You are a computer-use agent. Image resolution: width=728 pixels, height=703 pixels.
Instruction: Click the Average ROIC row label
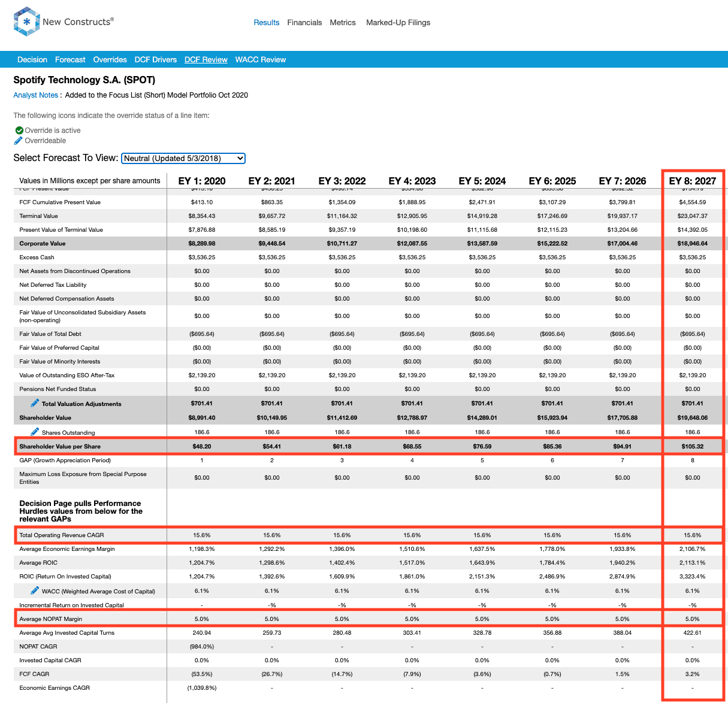click(38, 563)
